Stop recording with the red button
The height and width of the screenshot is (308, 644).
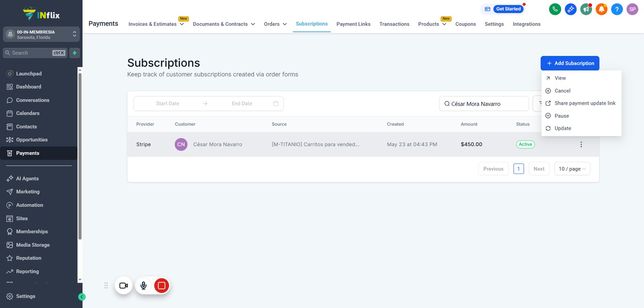click(x=161, y=285)
